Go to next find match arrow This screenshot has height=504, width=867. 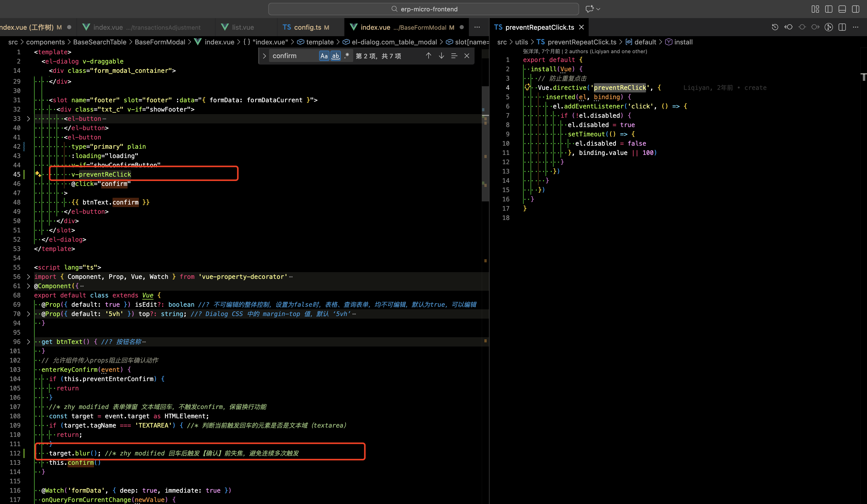coord(442,56)
